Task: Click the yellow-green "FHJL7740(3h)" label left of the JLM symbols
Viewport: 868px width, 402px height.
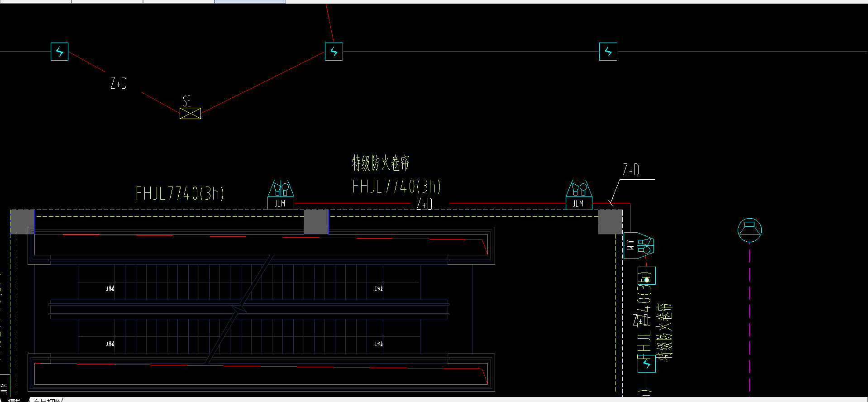Action: [180, 194]
